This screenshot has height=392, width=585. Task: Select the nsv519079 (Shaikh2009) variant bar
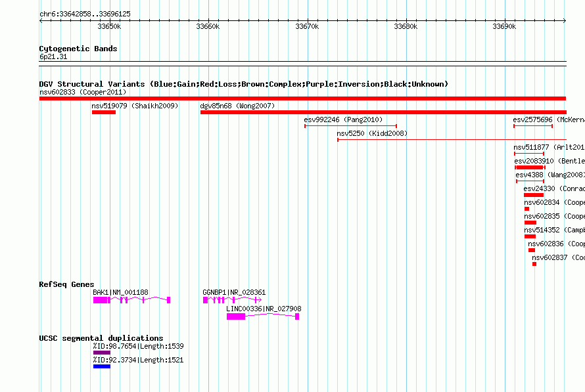pos(104,112)
